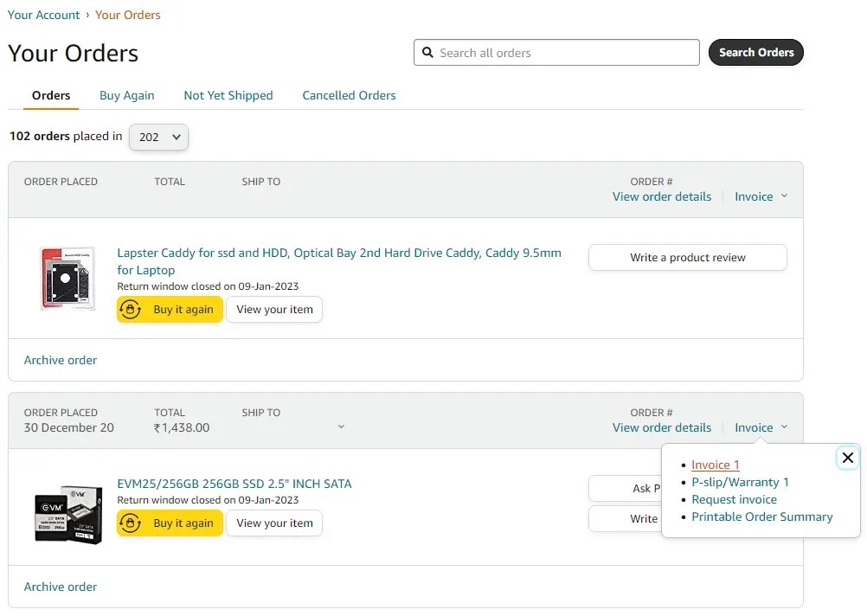Viewport: 867px width, 616px height.
Task: Archive the EVM SSD order
Action: click(x=60, y=587)
